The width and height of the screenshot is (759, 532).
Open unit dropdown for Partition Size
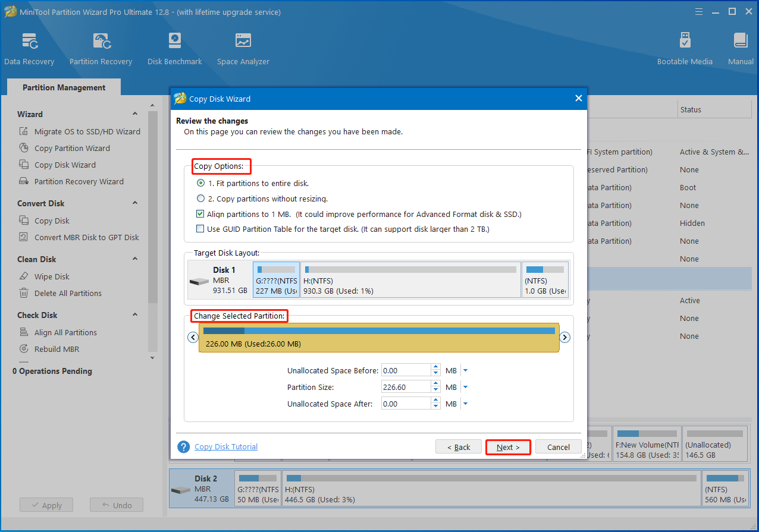point(465,388)
